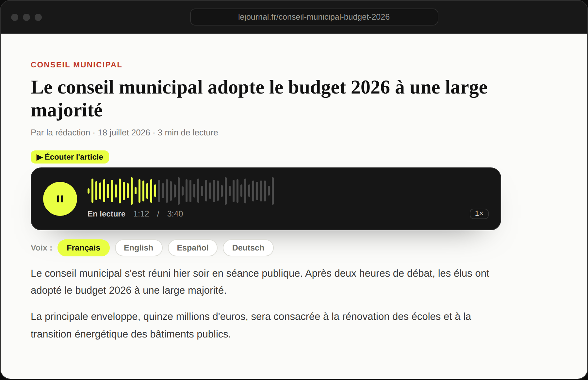Click the article headline about budget 2026

(x=259, y=98)
